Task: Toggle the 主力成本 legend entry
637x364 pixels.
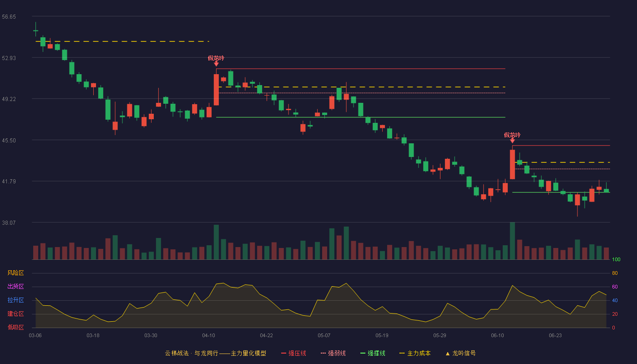Action: [415, 353]
